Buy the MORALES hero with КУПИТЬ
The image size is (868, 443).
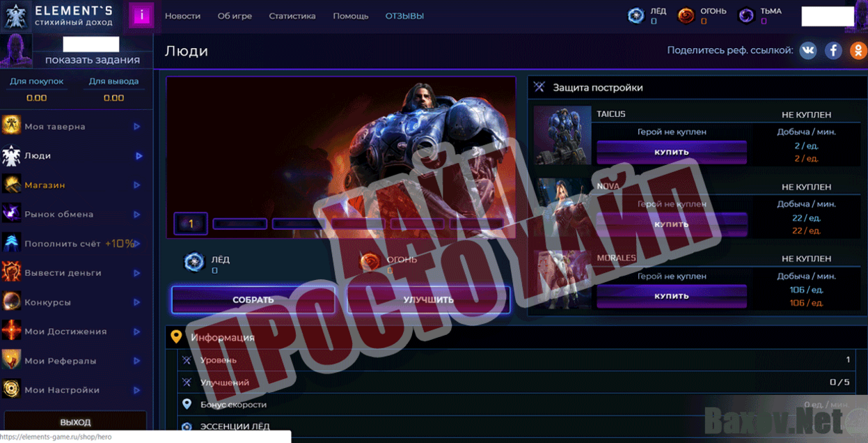672,296
